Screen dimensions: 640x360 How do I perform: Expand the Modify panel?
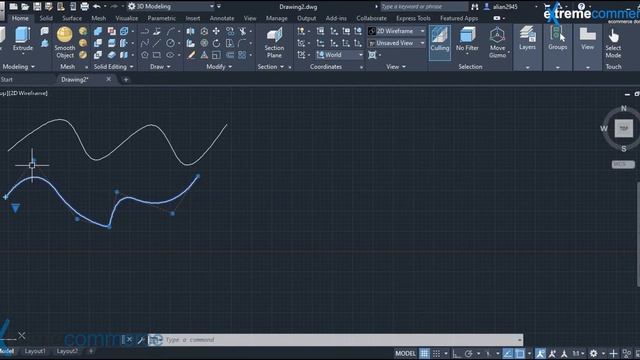click(219, 67)
